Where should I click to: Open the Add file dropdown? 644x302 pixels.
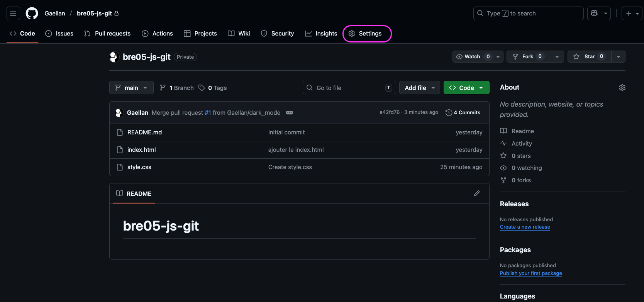420,88
